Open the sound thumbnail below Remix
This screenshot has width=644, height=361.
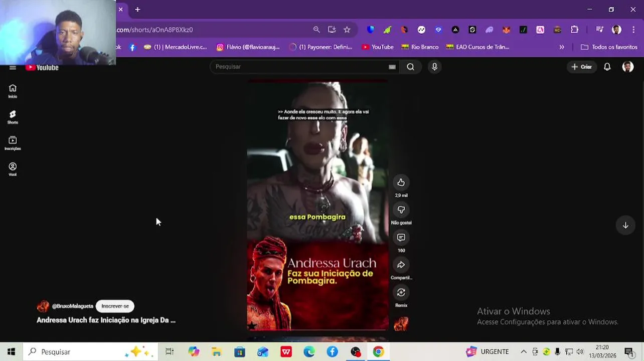pos(401,324)
